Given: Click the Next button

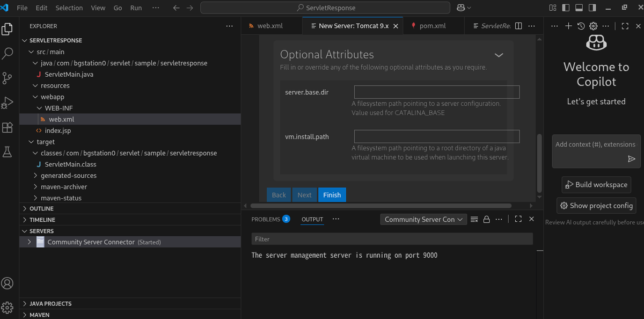Looking at the screenshot, I should [x=304, y=195].
